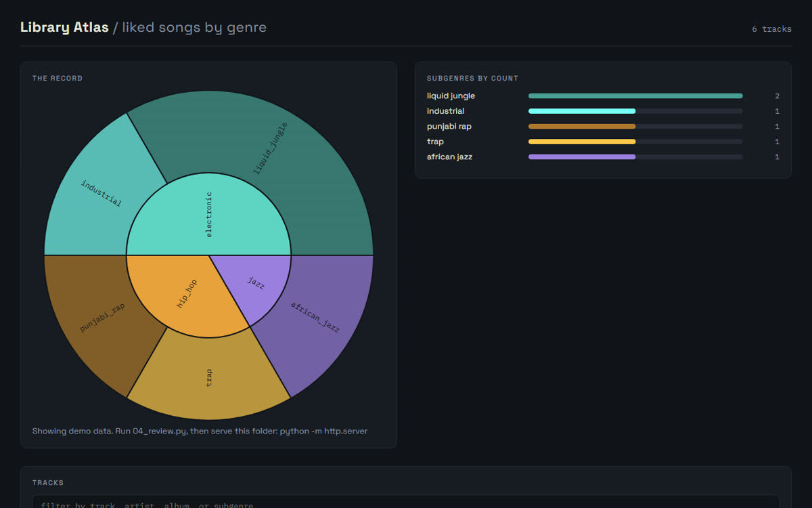Click the african_jazz outer ring segment
This screenshot has width=812, height=508.
click(315, 317)
